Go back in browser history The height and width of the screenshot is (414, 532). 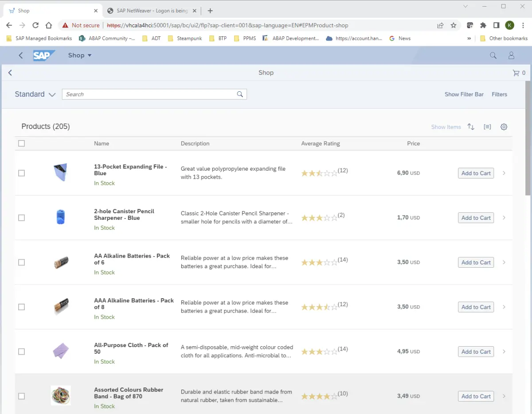click(x=9, y=25)
